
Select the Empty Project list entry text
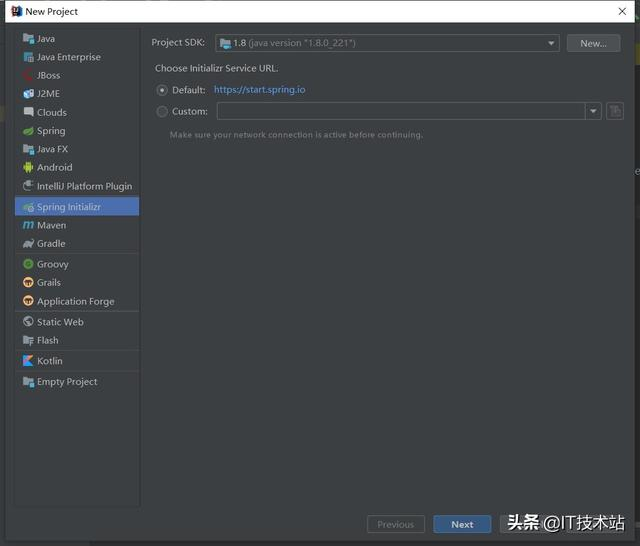tap(67, 382)
